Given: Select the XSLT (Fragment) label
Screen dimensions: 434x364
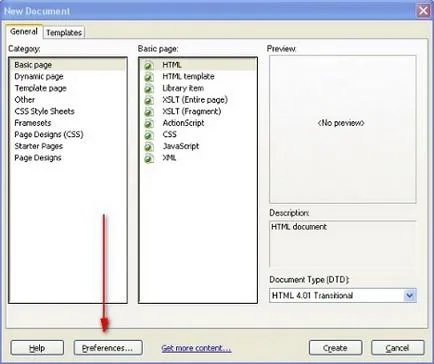Looking at the screenshot, I should pyautogui.click(x=192, y=111).
